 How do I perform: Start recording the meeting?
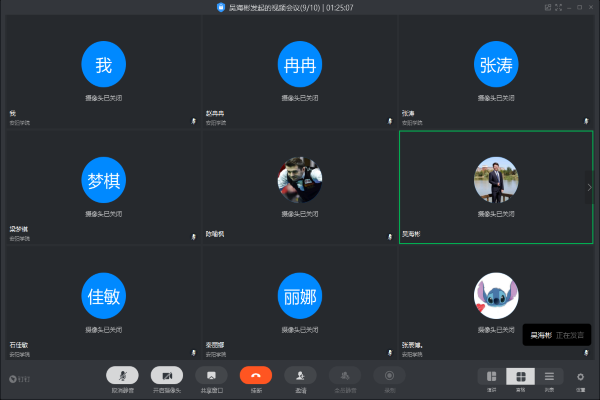(x=389, y=375)
